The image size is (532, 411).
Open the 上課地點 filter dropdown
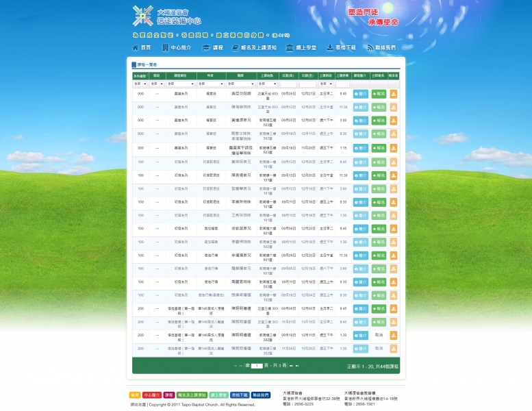click(268, 84)
